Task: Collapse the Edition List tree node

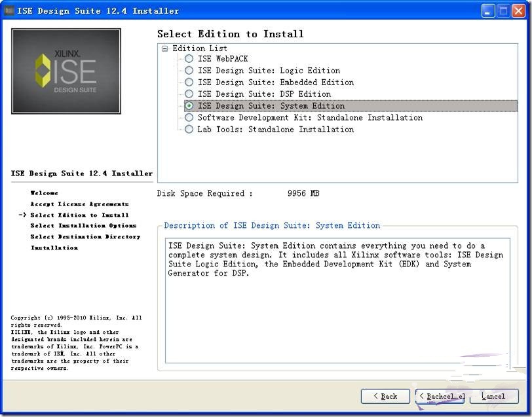Action: coord(165,48)
